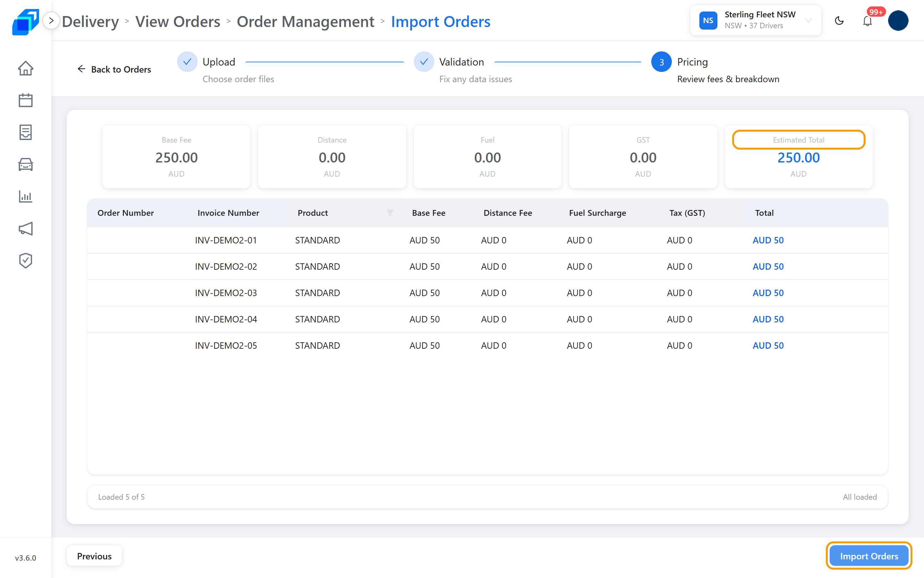
Task: Sort by Invoice Number column header
Action: pos(228,213)
